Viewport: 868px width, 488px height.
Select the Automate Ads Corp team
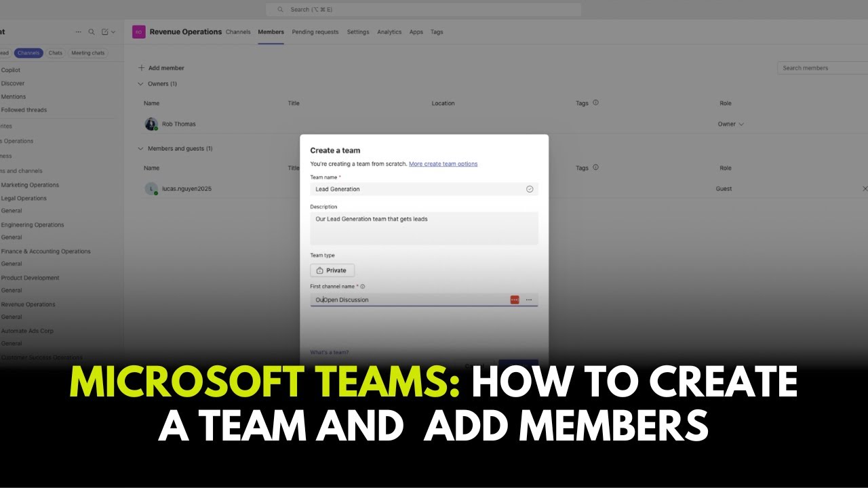click(27, 331)
